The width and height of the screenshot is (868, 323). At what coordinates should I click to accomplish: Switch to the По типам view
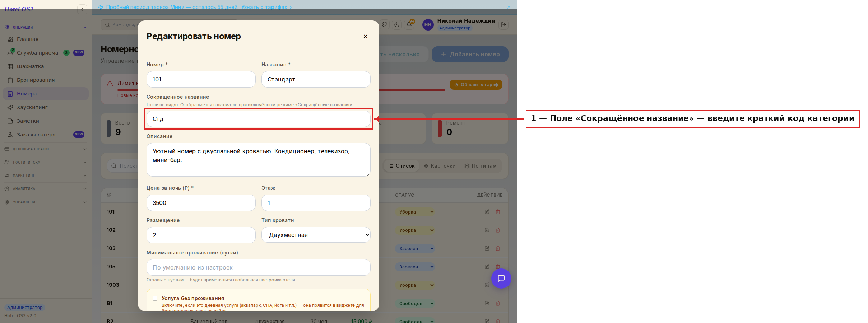point(481,166)
